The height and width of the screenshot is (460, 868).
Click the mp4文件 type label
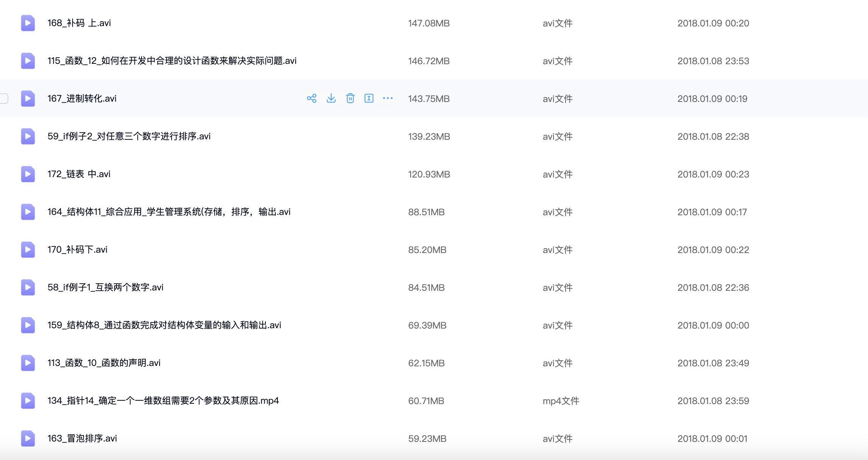tap(561, 401)
